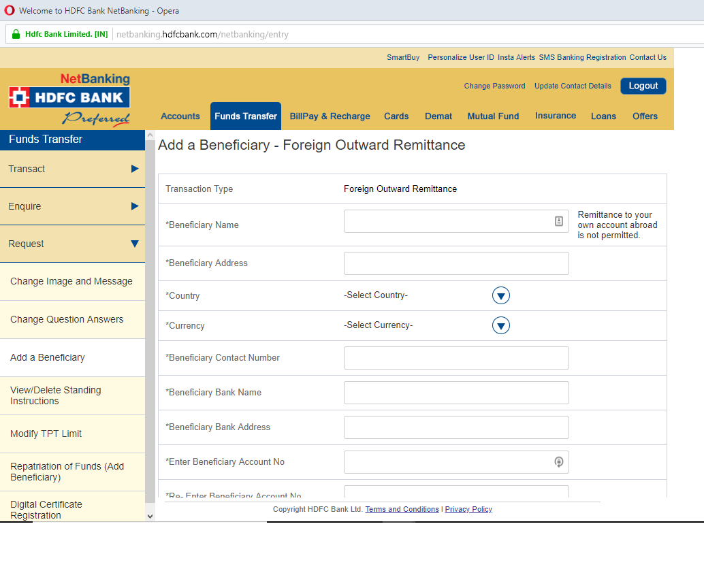Image resolution: width=704 pixels, height=588 pixels.
Task: Click the Beneficiary Address input field
Action: (456, 263)
